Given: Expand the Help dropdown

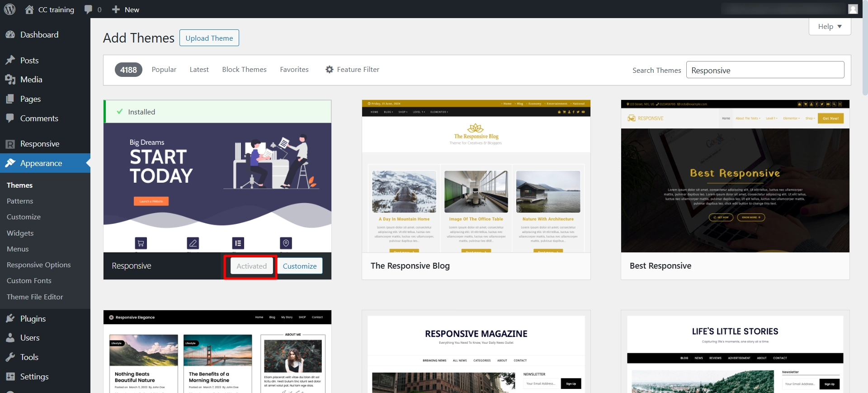Looking at the screenshot, I should 830,27.
